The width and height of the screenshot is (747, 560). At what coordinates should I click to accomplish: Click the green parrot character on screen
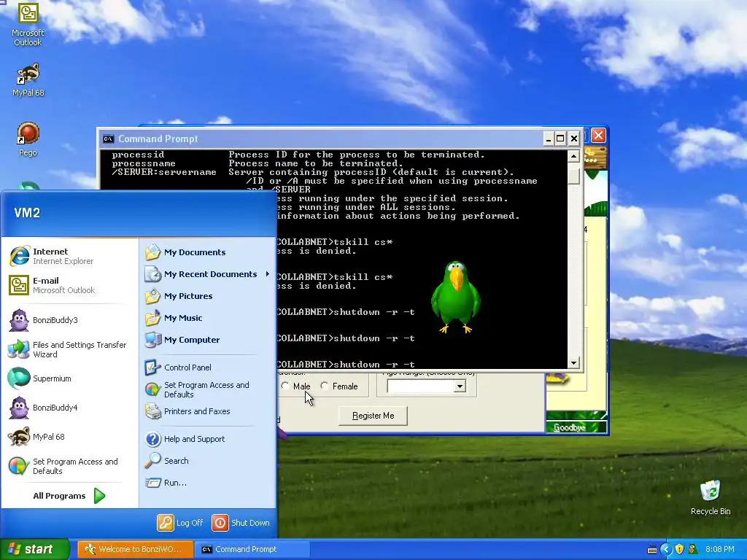[455, 297]
